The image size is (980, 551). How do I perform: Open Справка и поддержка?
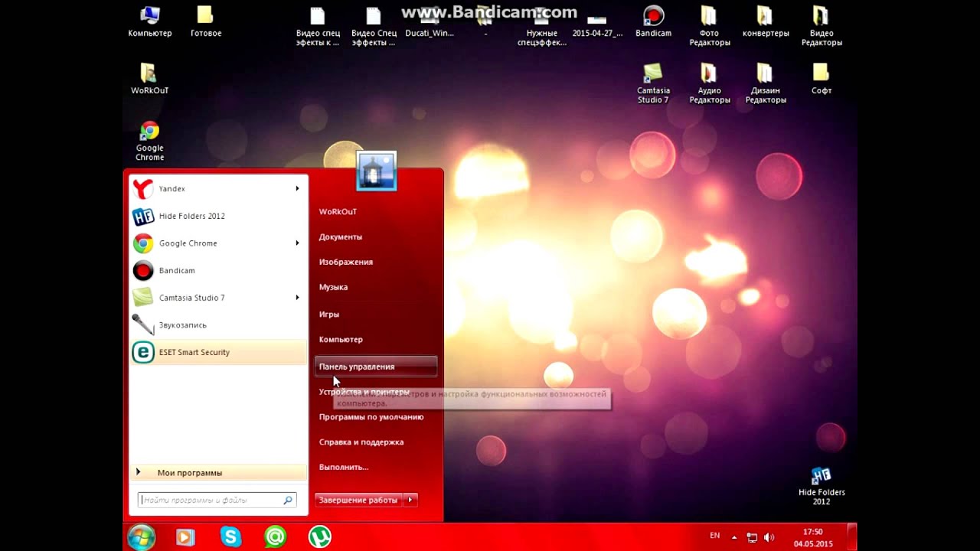(x=361, y=442)
